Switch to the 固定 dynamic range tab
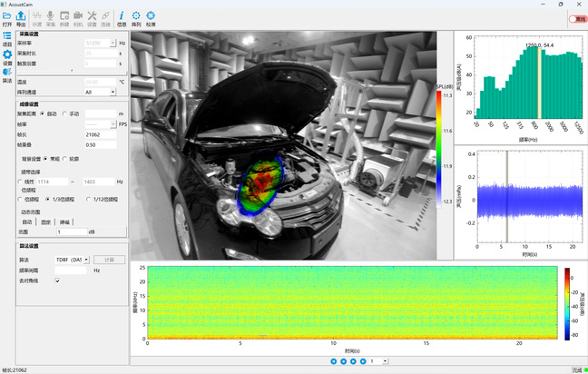This screenshot has width=588, height=374. 45,221
